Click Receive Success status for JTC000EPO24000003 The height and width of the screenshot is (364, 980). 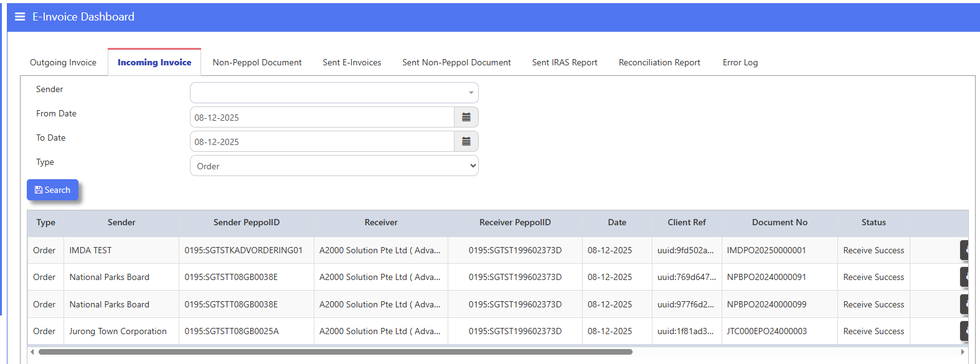pyautogui.click(x=874, y=331)
